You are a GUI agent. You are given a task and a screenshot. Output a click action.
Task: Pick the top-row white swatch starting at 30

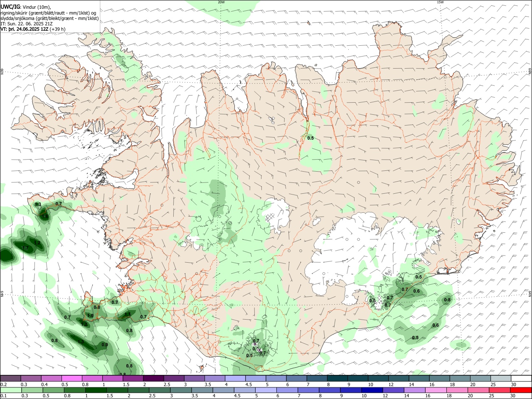tap(521, 379)
